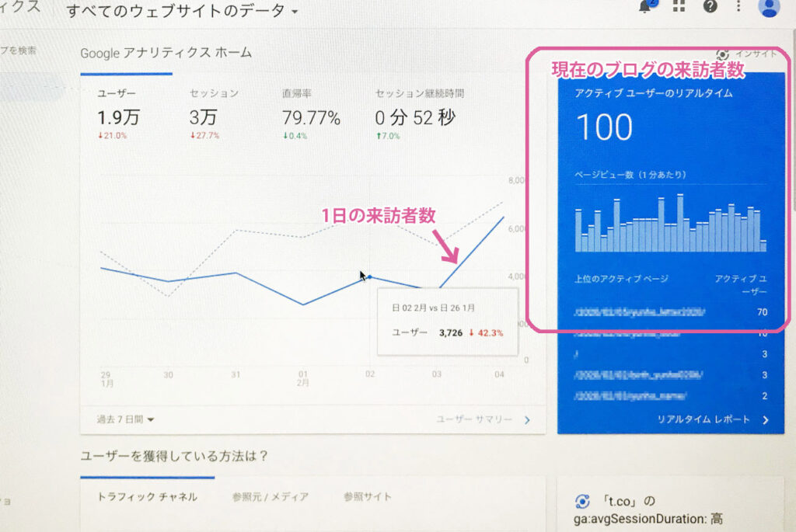This screenshot has width=796, height=532.
Task: Click the 3万 sessions value
Action: [203, 117]
